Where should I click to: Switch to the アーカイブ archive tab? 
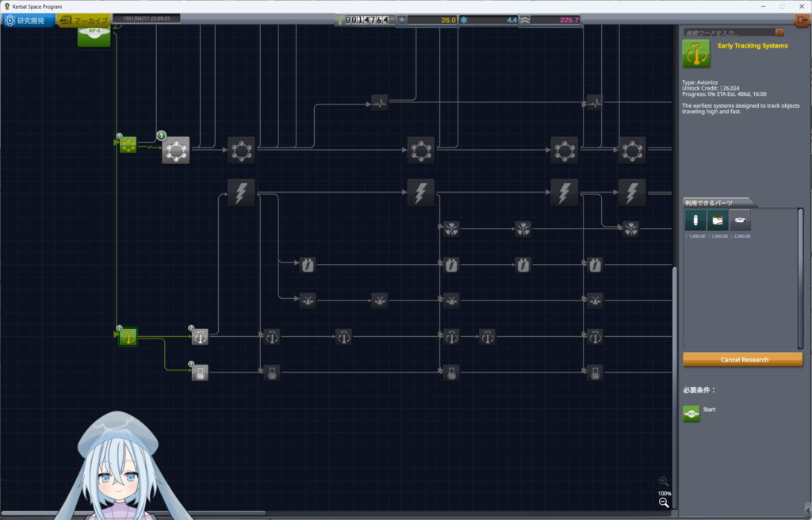[84, 20]
